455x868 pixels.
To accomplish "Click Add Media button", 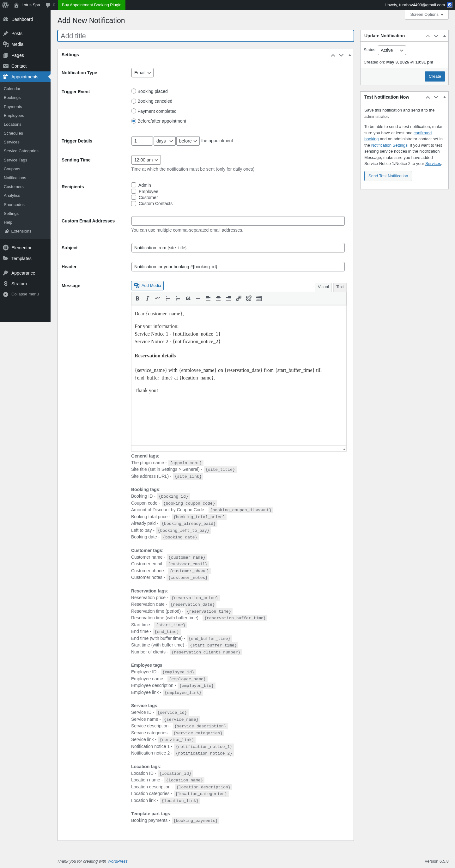I will coord(147,285).
